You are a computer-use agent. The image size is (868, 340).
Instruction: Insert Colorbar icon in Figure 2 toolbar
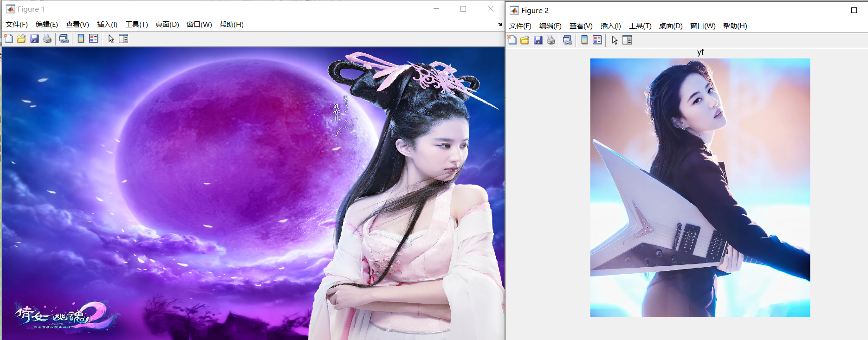click(584, 40)
